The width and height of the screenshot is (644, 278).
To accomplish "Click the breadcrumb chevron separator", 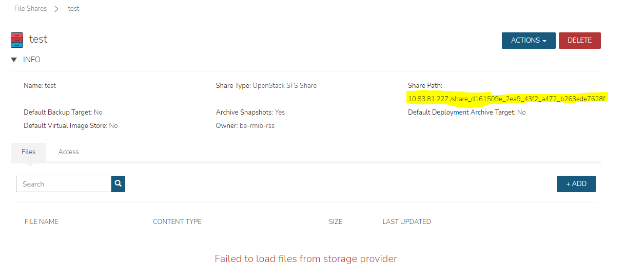I will pyautogui.click(x=56, y=9).
